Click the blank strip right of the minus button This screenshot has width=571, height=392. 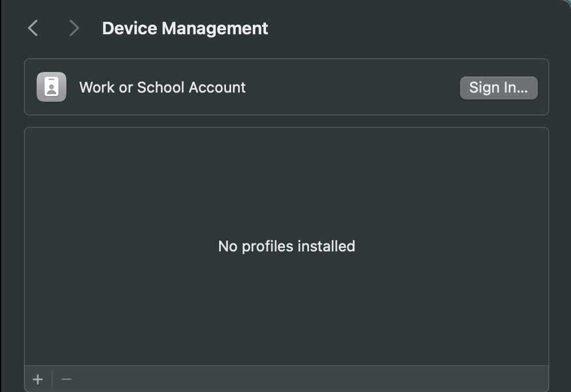(x=309, y=379)
